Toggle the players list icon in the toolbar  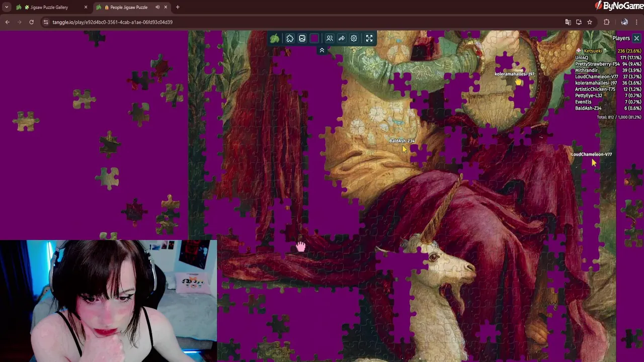click(330, 39)
